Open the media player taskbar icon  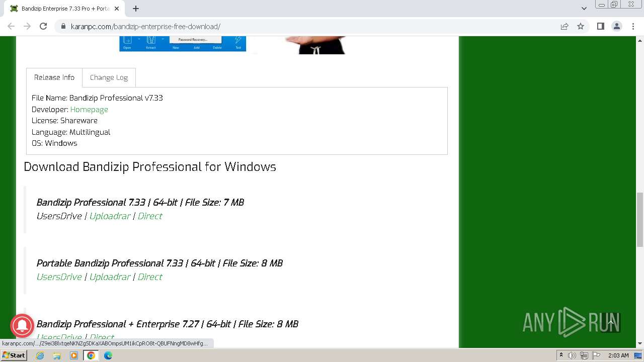pos(74,355)
